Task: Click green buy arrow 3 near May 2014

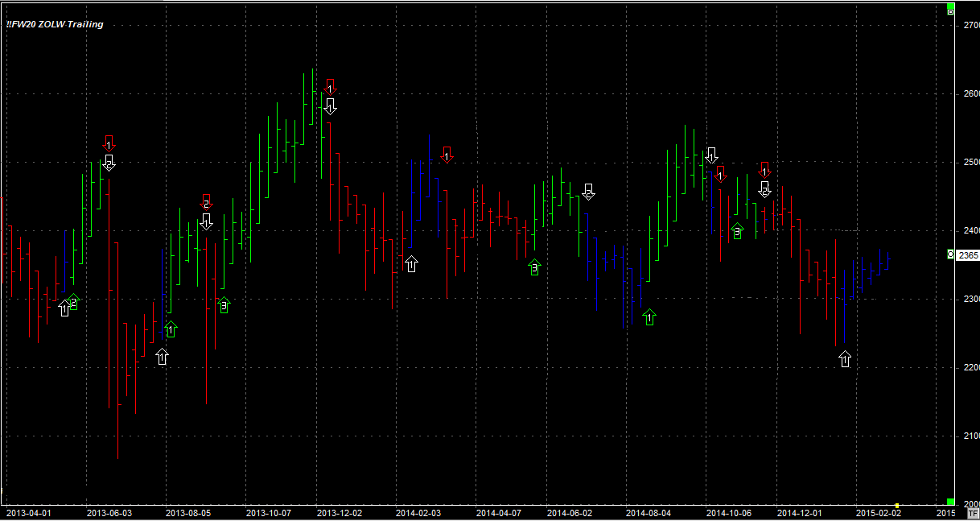Action: 534,267
